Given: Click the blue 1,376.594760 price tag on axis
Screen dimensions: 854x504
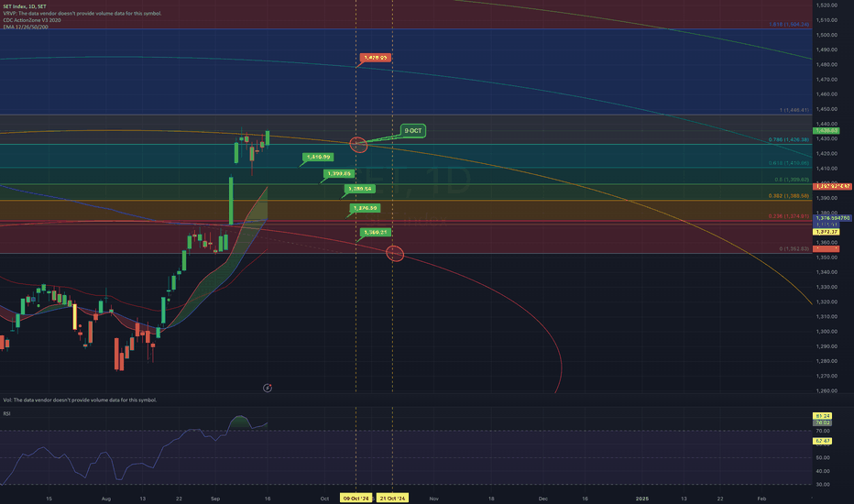Looking at the screenshot, I should click(832, 218).
